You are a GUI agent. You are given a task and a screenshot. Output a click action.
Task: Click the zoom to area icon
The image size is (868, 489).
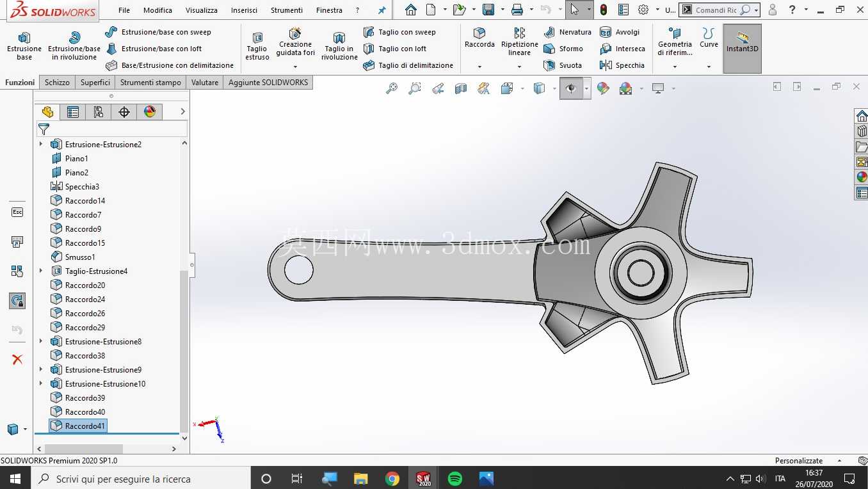[x=415, y=89]
